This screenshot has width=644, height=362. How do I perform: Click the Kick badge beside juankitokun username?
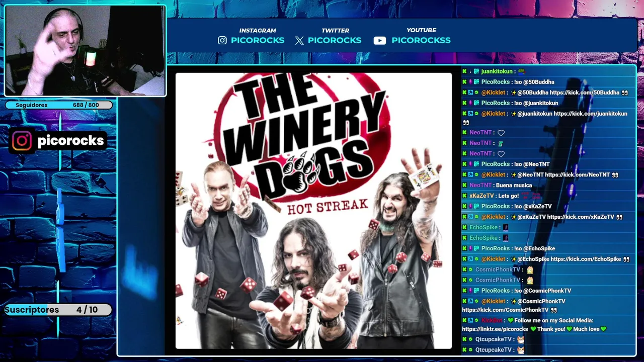coord(464,71)
